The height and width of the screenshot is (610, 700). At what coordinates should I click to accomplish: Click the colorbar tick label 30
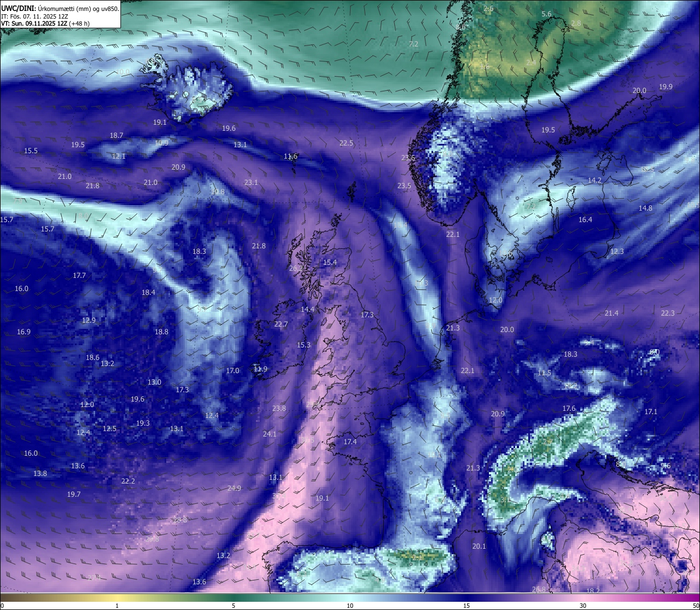pos(583,606)
